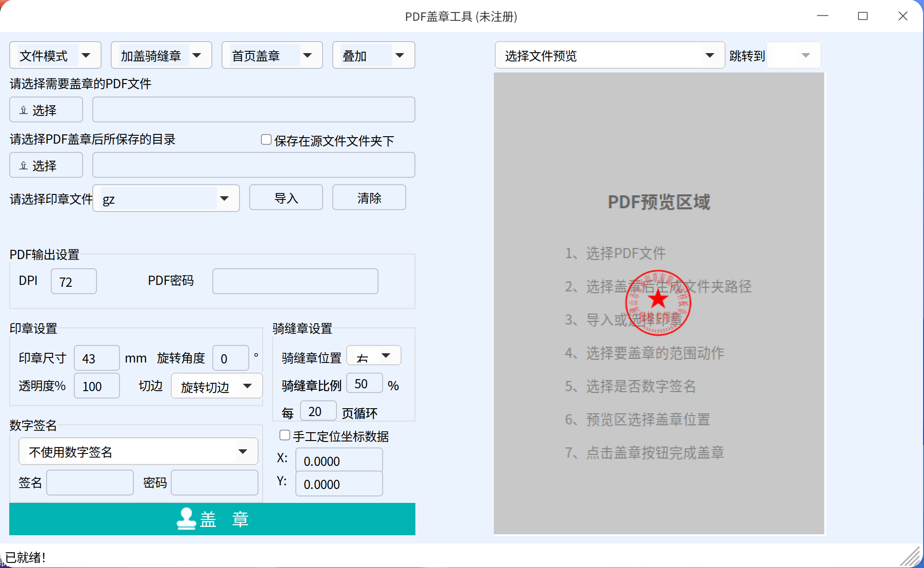Click the 导入 button
924x568 pixels.
click(286, 198)
